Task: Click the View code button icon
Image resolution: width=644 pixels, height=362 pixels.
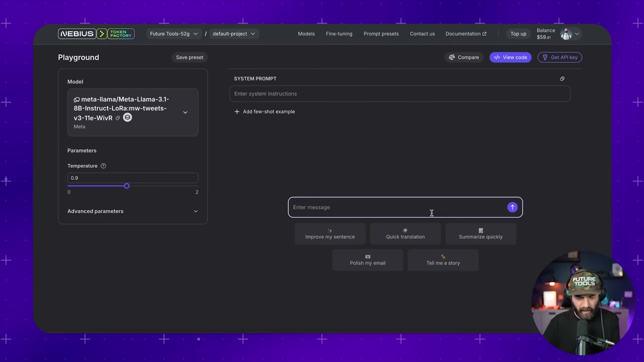Action: (497, 57)
